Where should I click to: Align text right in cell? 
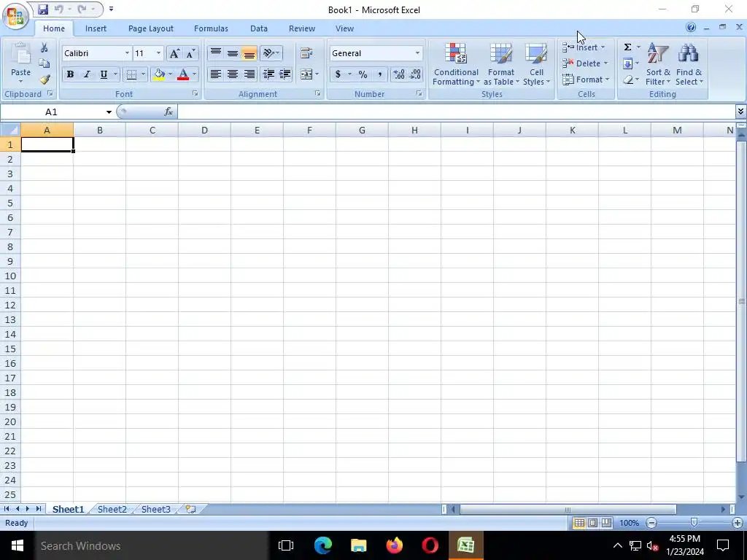[x=249, y=74]
